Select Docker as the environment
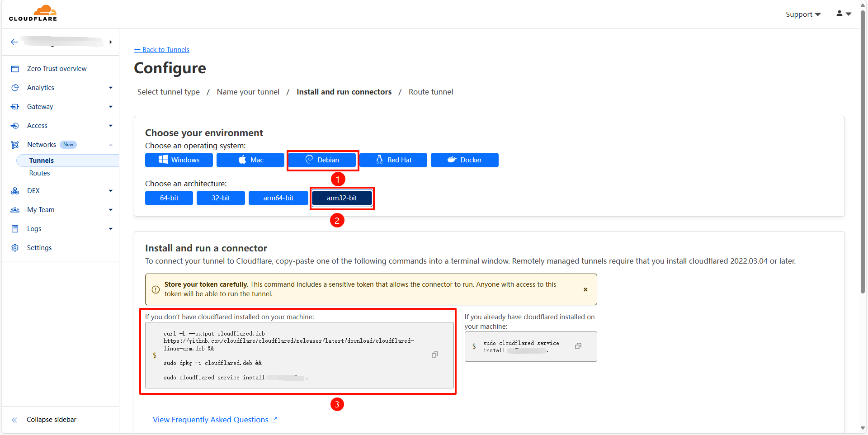The image size is (868, 435). point(464,160)
